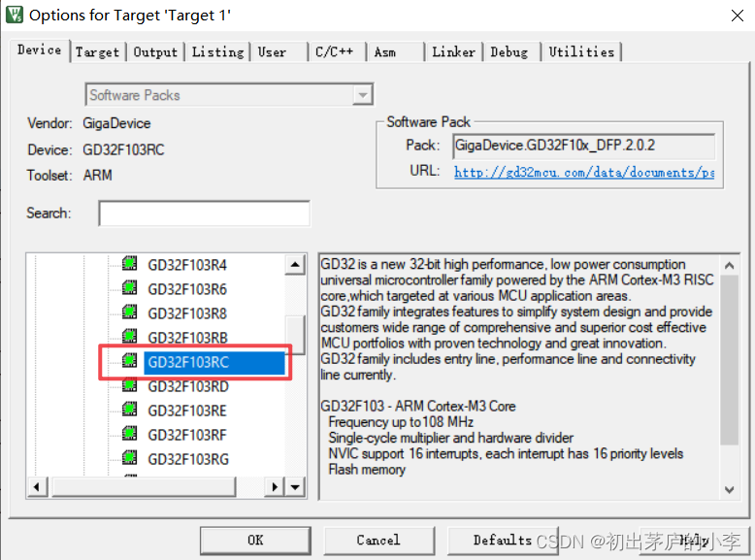Confirm with the OK button

point(255,541)
